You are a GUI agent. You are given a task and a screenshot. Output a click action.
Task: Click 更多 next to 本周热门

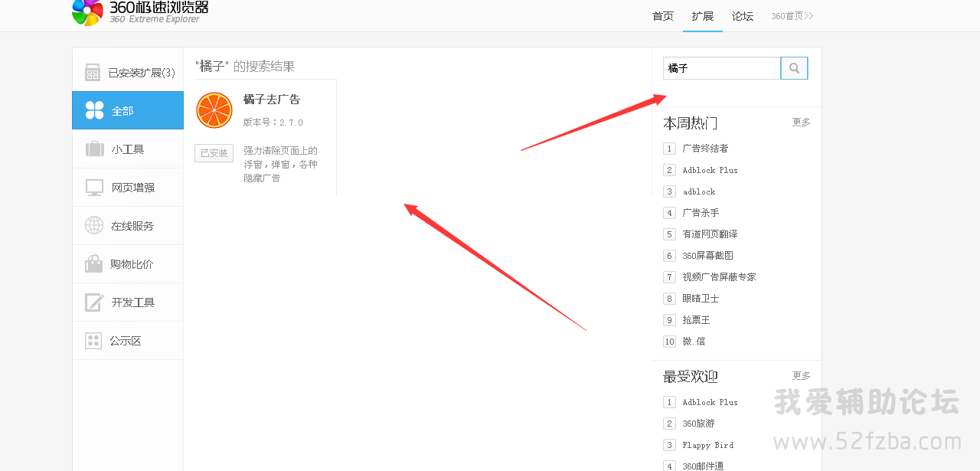pos(801,123)
